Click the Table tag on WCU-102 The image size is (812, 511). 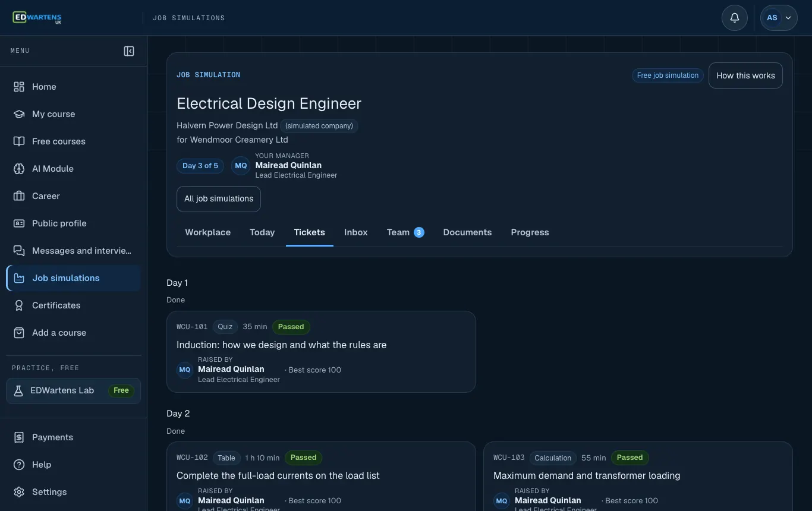tap(226, 458)
